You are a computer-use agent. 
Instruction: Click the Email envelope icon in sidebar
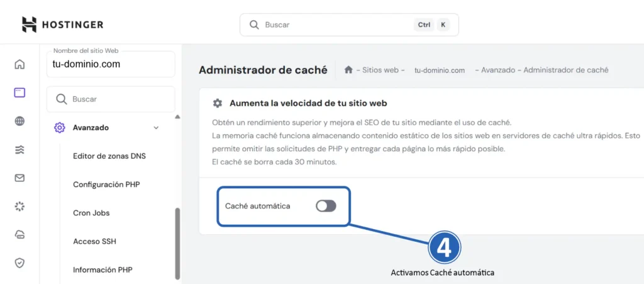point(19,178)
